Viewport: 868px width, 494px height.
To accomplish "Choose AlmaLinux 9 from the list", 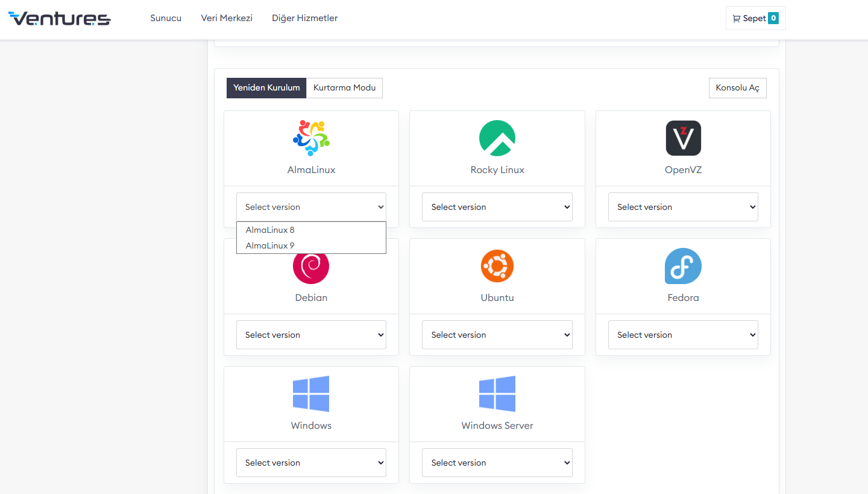I will tap(311, 245).
